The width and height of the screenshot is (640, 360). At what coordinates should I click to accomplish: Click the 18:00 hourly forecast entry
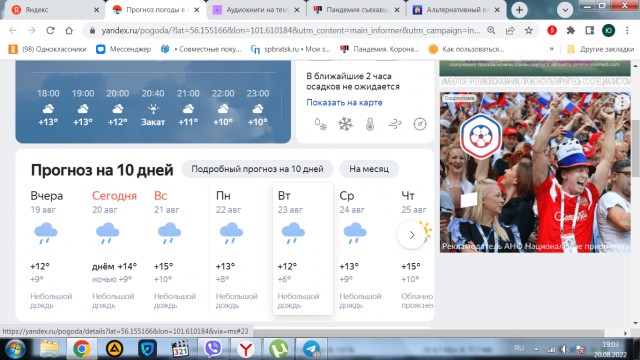pyautogui.click(x=48, y=107)
